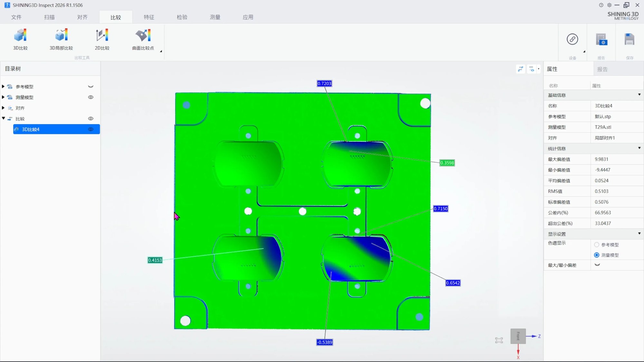
Task: Expand the 测量模型 tree node
Action: pos(3,97)
